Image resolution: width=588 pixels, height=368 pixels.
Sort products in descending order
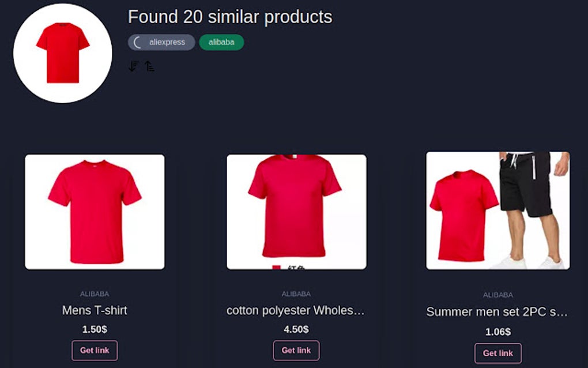coord(133,66)
